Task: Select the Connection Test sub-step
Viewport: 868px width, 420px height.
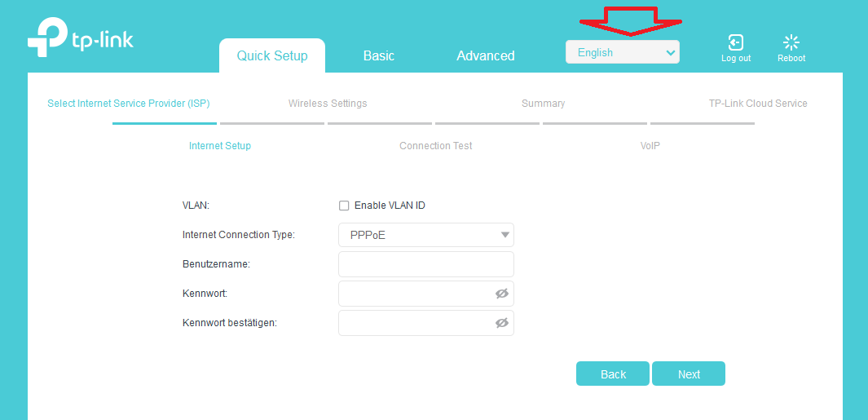Action: pyautogui.click(x=435, y=146)
